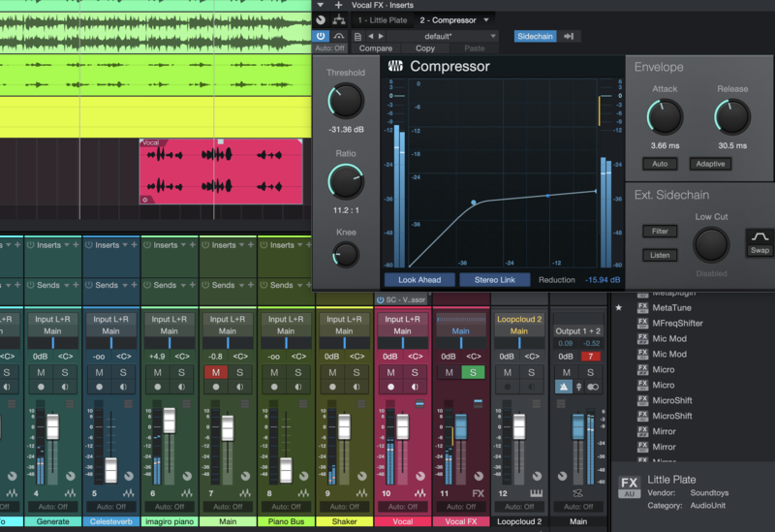This screenshot has height=532, width=775.
Task: Open the Compressor tab dropdown arrow
Action: coord(486,19)
